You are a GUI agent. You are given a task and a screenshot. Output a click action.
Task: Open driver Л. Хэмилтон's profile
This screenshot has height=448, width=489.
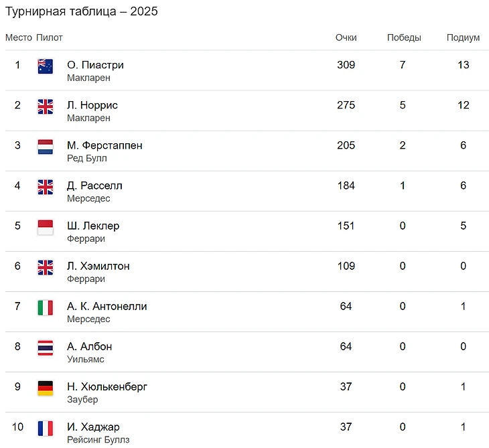tap(98, 266)
